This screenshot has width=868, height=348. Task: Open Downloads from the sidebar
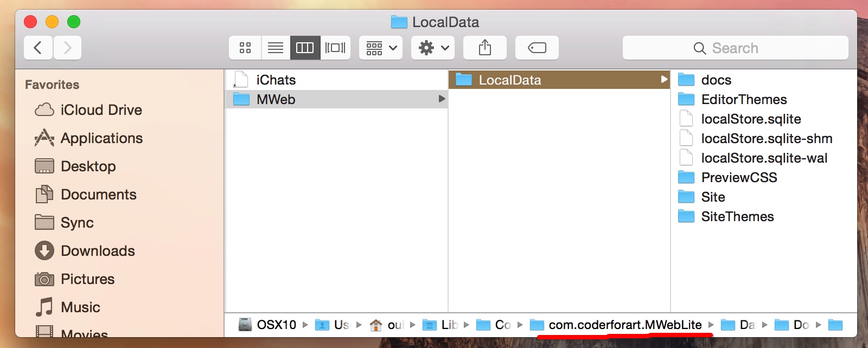pyautogui.click(x=98, y=251)
